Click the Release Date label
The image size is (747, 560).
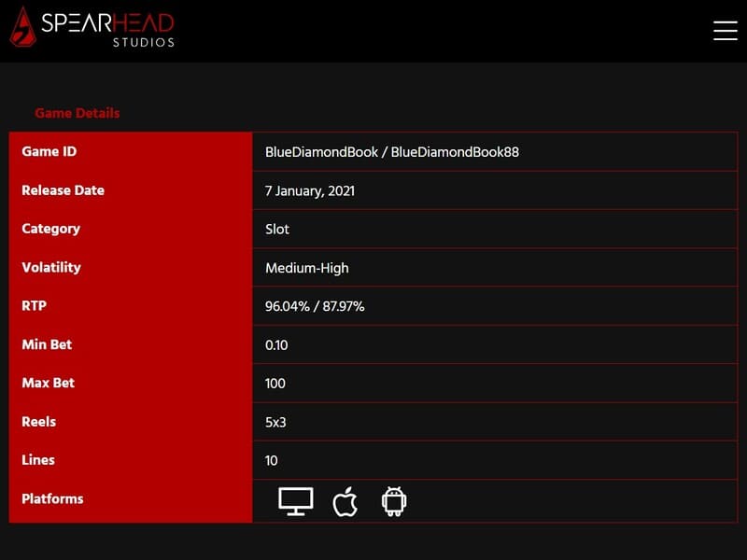[63, 190]
